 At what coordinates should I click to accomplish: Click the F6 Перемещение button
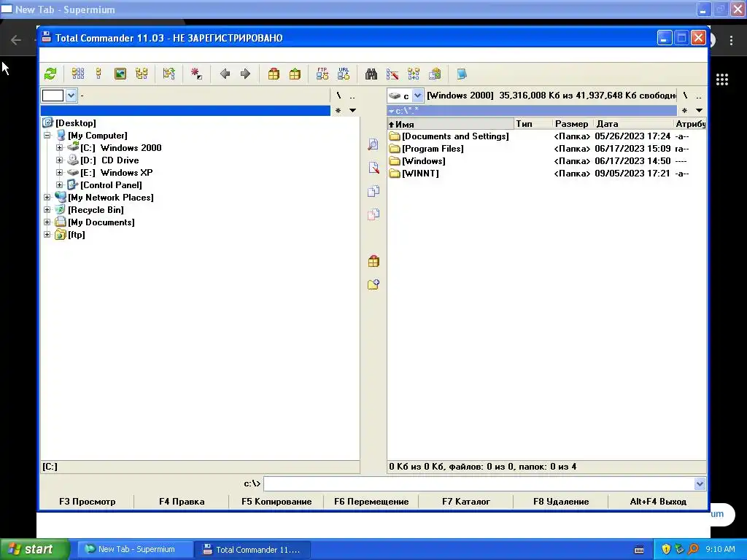(371, 502)
